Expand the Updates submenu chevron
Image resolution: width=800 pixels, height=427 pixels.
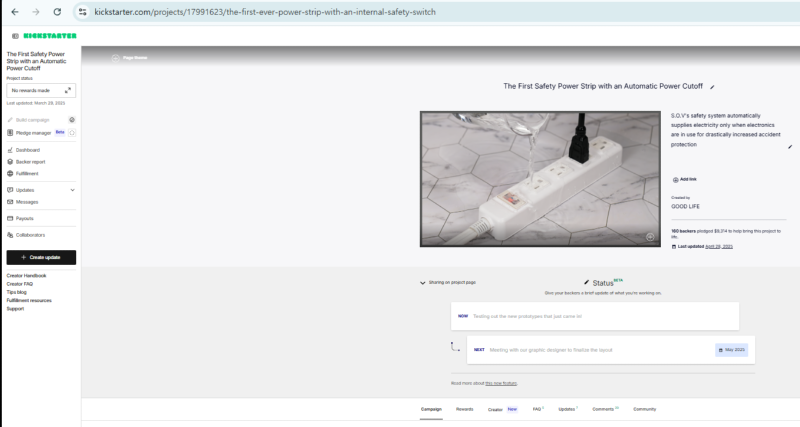point(72,189)
